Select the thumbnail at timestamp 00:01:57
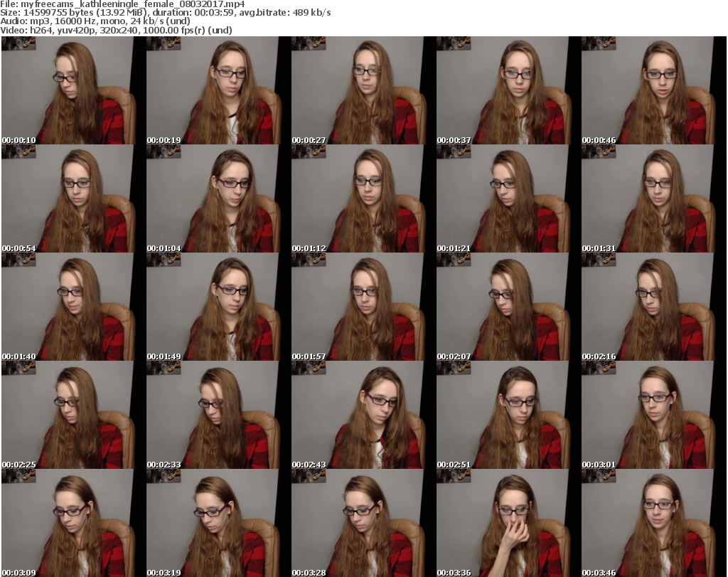 click(x=363, y=307)
